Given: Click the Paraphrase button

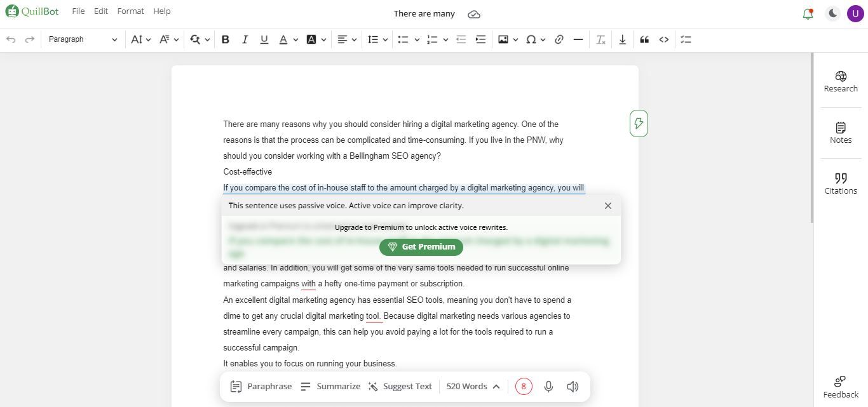Looking at the screenshot, I should (261, 387).
